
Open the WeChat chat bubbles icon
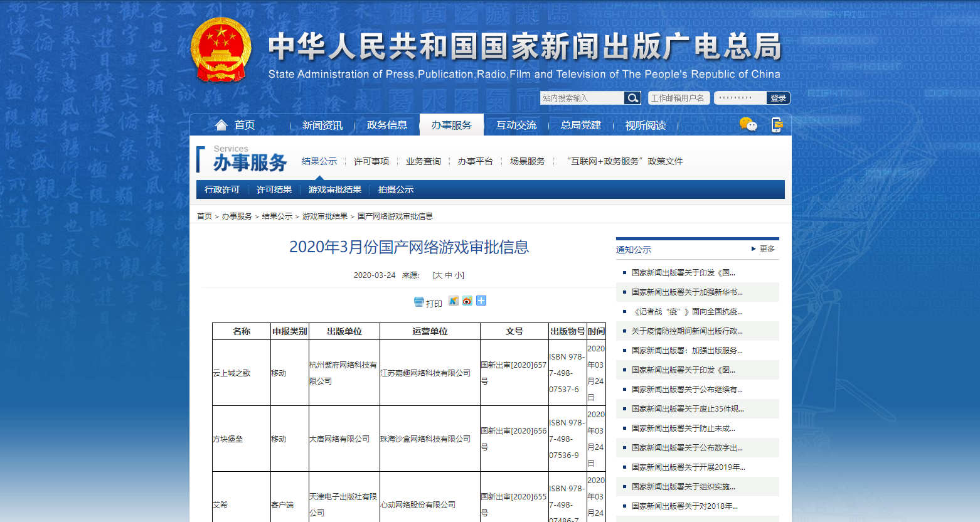[x=748, y=124]
